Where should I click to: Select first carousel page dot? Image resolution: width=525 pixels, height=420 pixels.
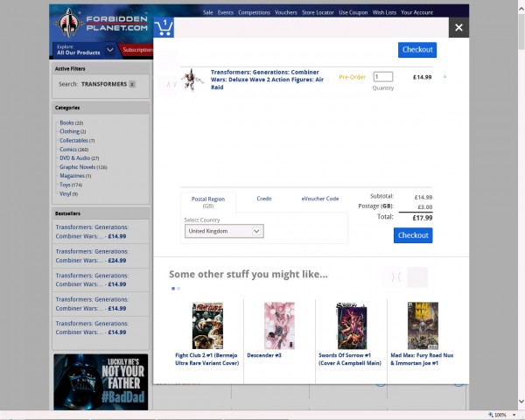pos(173,289)
